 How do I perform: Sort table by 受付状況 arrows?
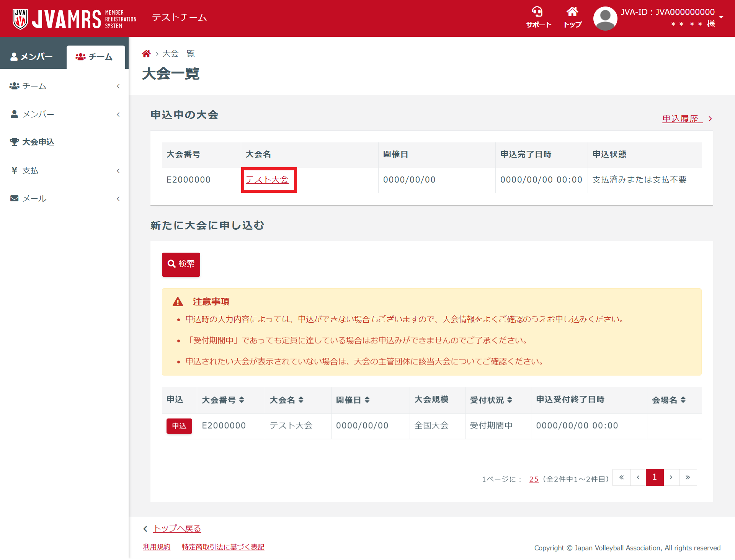pos(510,400)
